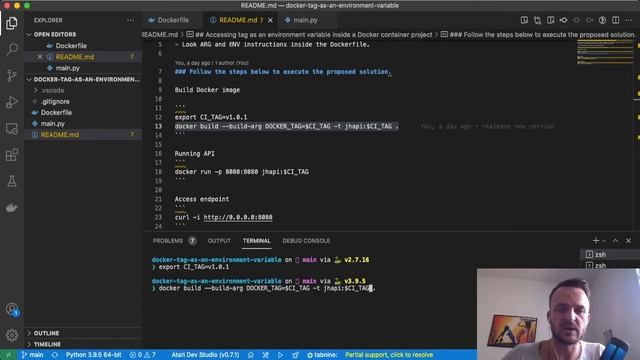Image resolution: width=640 pixels, height=360 pixels.
Task: Click the 'Running API' line in editor
Action: tap(194, 153)
